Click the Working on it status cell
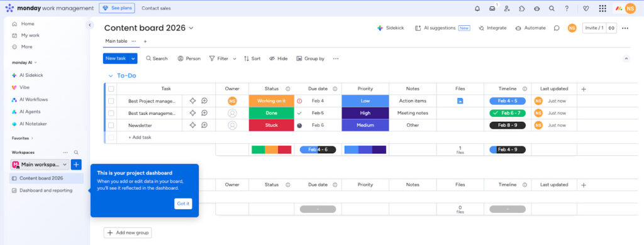 tap(272, 101)
